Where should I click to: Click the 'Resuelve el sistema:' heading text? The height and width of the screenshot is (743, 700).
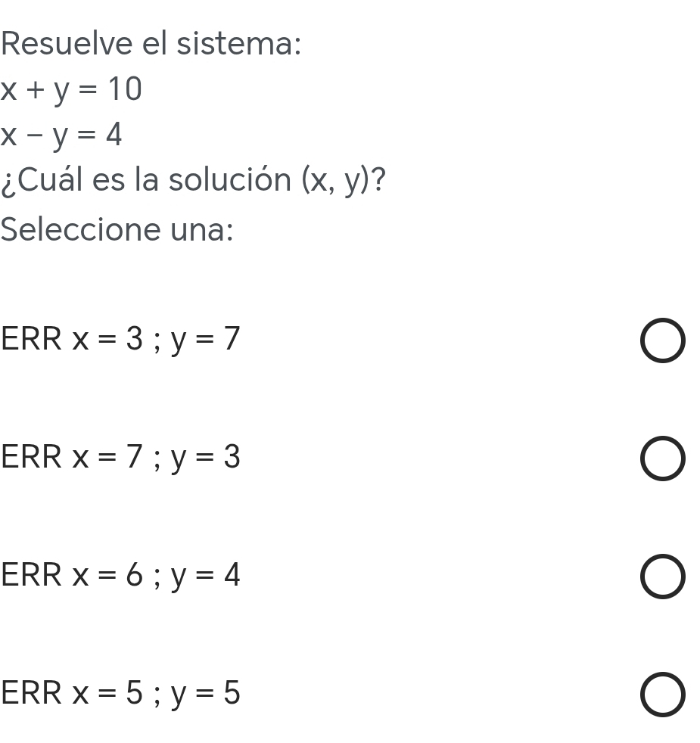151,43
